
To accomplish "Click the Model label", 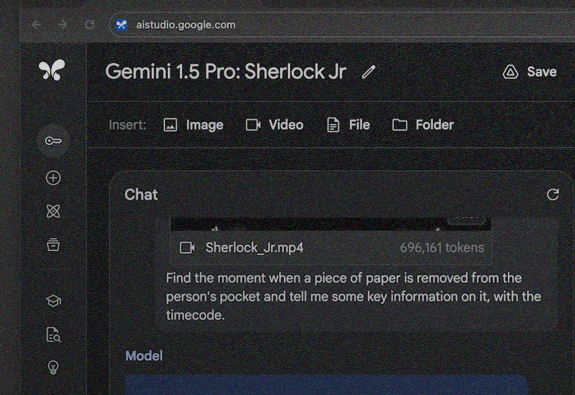I will click(144, 356).
